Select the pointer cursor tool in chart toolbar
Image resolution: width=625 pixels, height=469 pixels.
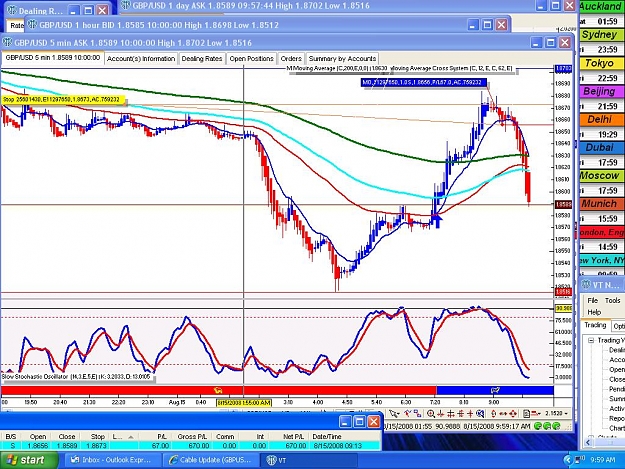click(392, 414)
